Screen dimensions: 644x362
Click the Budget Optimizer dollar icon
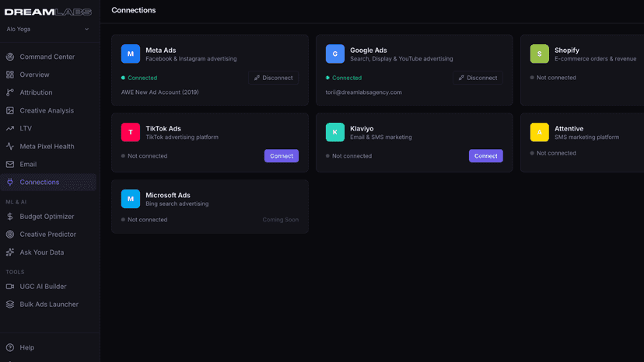click(10, 216)
